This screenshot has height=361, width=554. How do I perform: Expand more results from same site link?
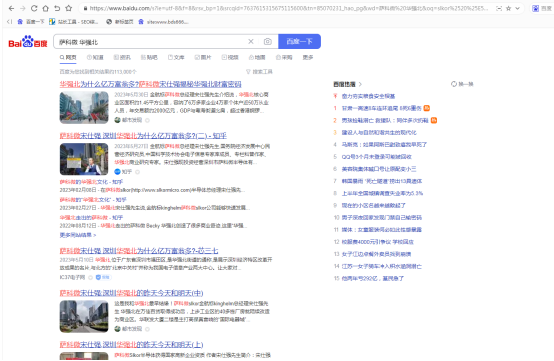point(78,235)
